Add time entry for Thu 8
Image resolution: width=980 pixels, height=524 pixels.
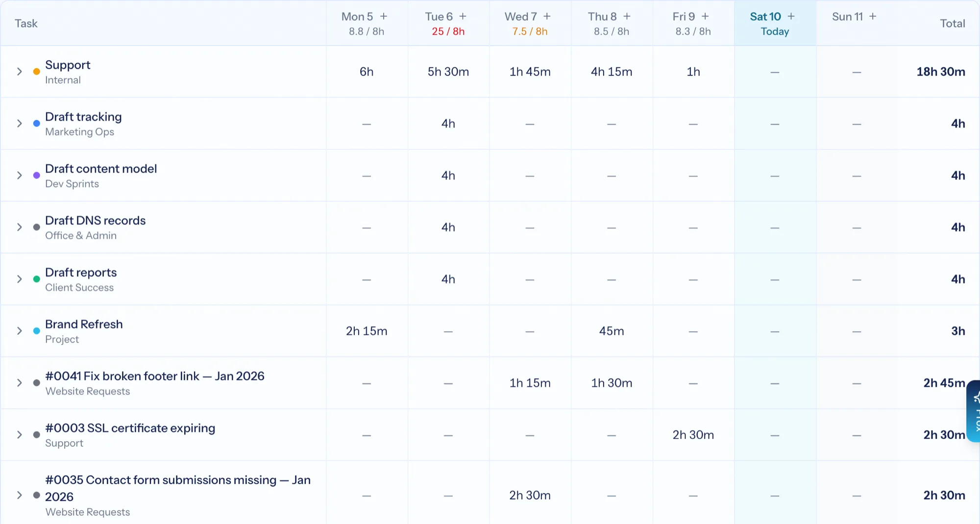point(627,16)
